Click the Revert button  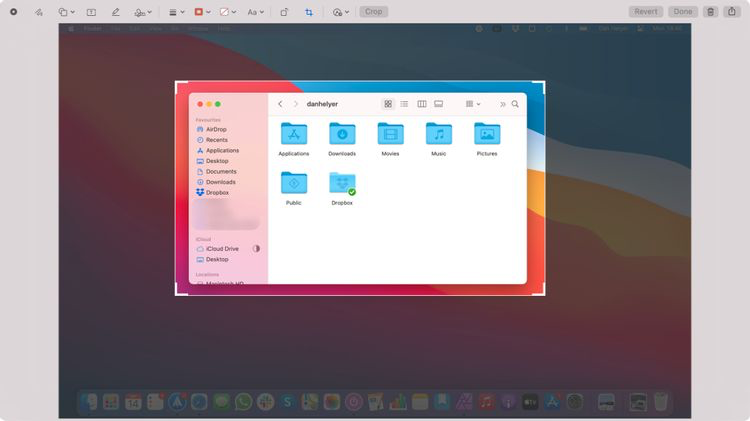click(x=646, y=12)
